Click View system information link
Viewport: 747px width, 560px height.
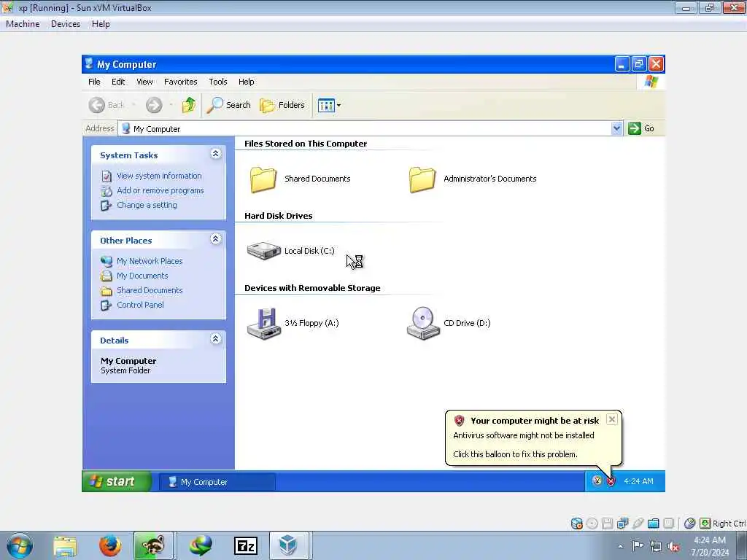pyautogui.click(x=159, y=176)
